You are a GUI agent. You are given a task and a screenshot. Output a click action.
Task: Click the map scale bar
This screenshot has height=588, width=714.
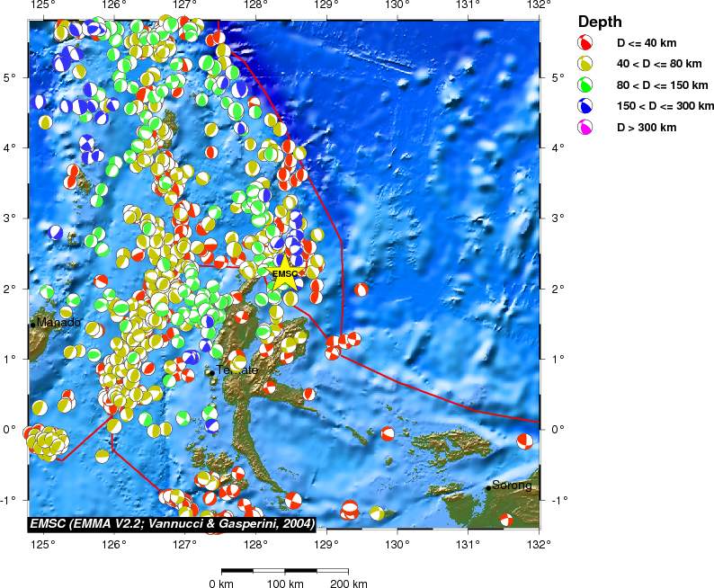click(285, 571)
